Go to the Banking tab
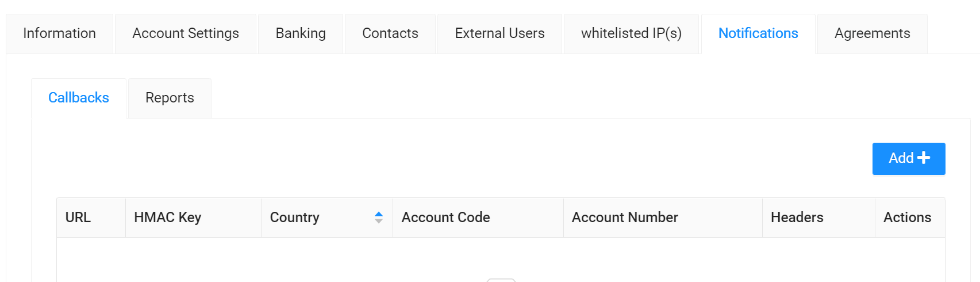The height and width of the screenshot is (282, 980). pyautogui.click(x=301, y=33)
